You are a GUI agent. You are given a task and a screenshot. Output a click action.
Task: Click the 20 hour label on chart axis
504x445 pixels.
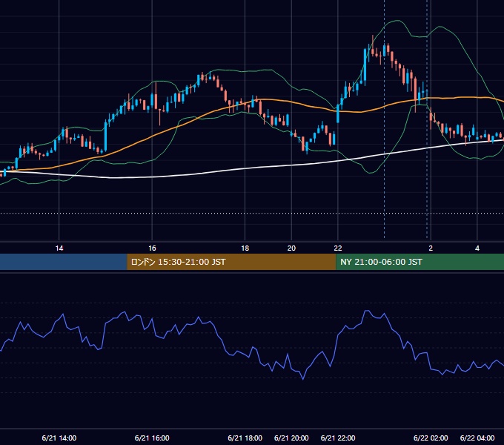coord(291,248)
